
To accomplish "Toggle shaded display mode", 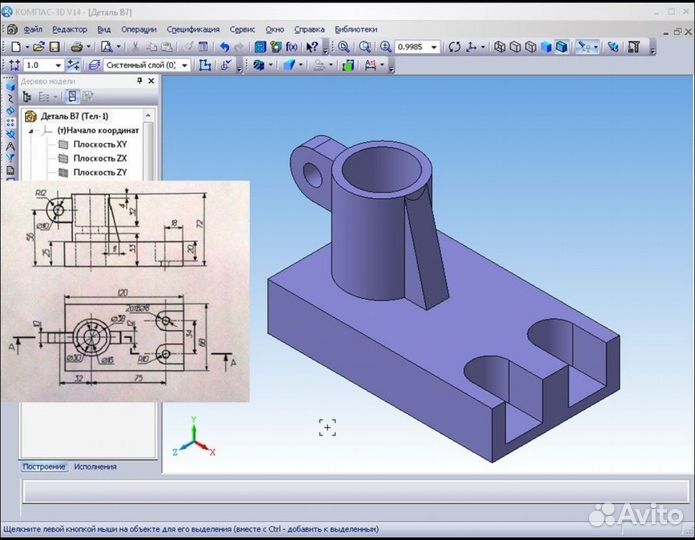I will 547,47.
